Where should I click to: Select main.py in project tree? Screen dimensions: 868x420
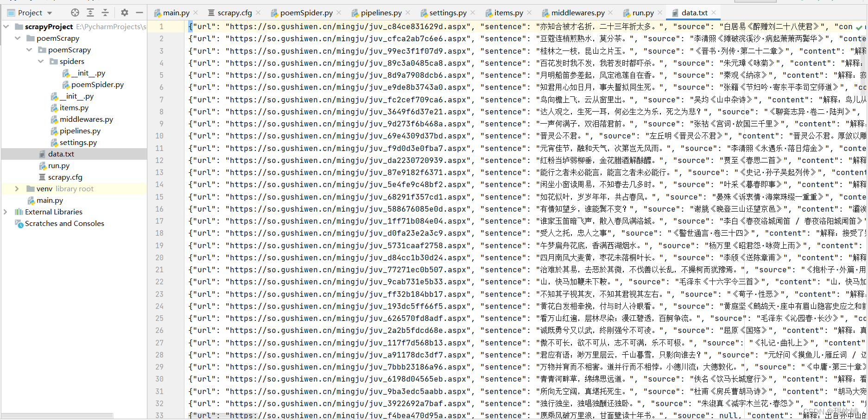point(50,200)
